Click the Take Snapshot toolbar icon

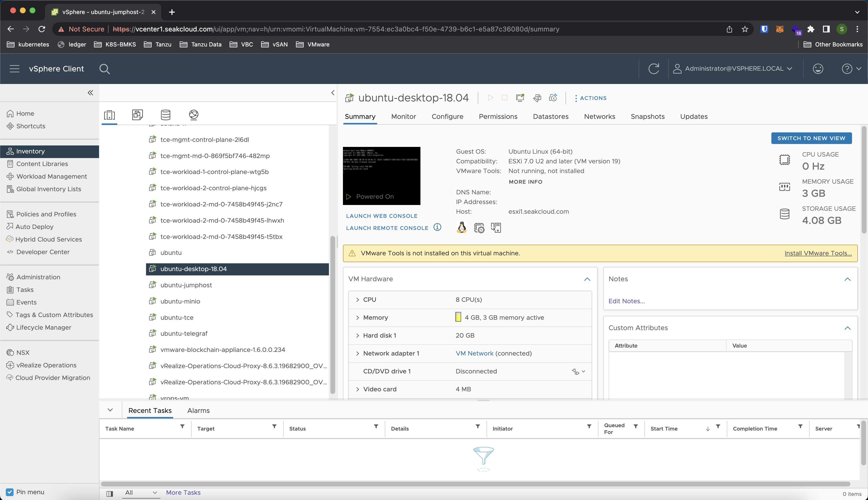tap(553, 98)
